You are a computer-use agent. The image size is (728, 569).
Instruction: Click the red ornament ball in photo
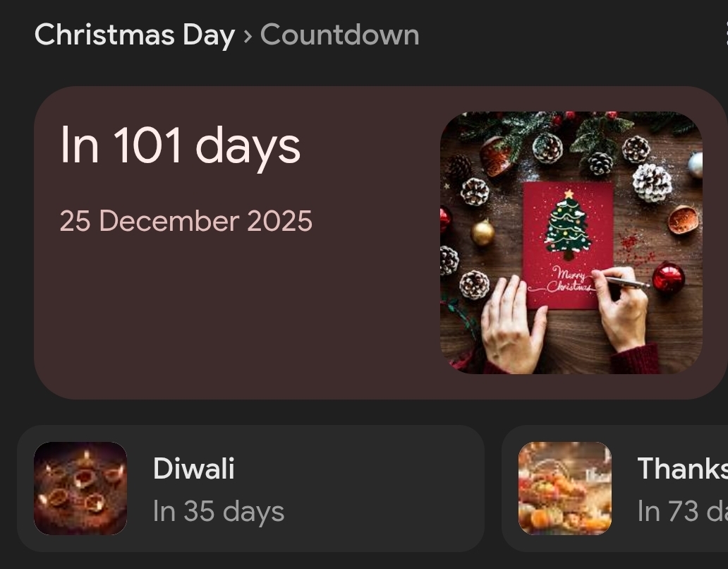(x=668, y=277)
